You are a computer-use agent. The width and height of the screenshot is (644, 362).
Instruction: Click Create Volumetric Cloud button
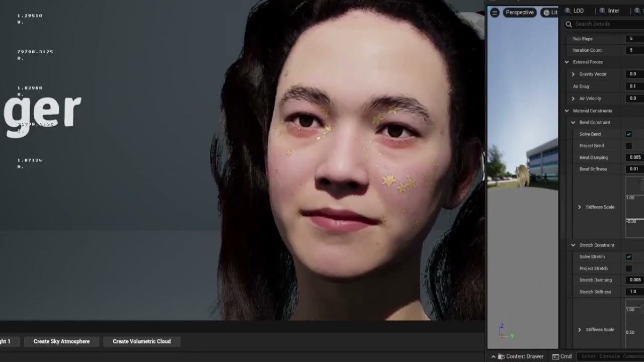pyautogui.click(x=142, y=341)
